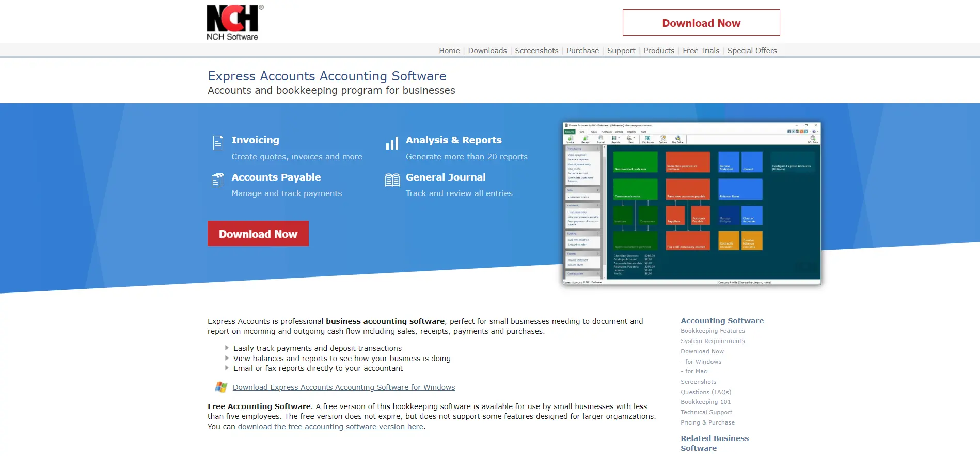Click the Windows flag icon beside download link
980x456 pixels.
click(x=221, y=387)
